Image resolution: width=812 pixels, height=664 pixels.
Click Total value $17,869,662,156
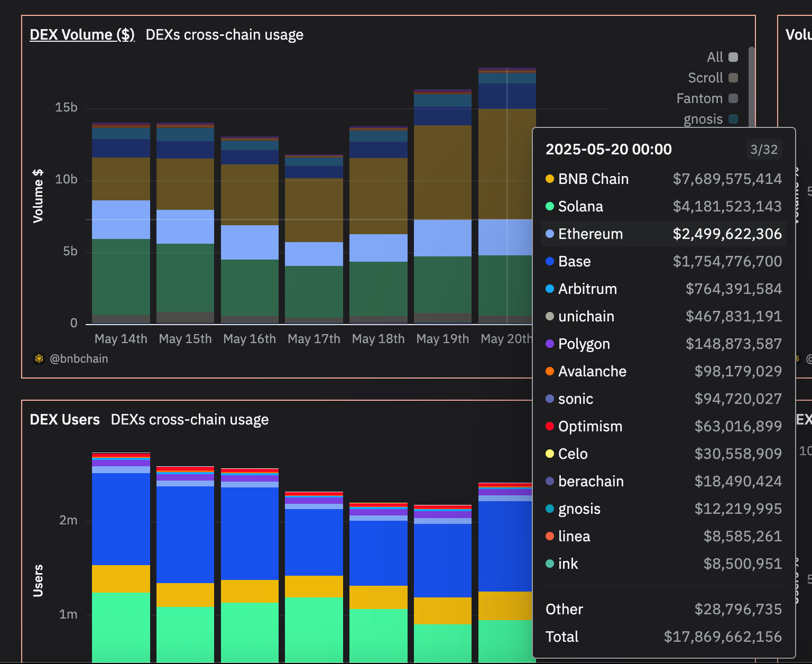coord(723,637)
